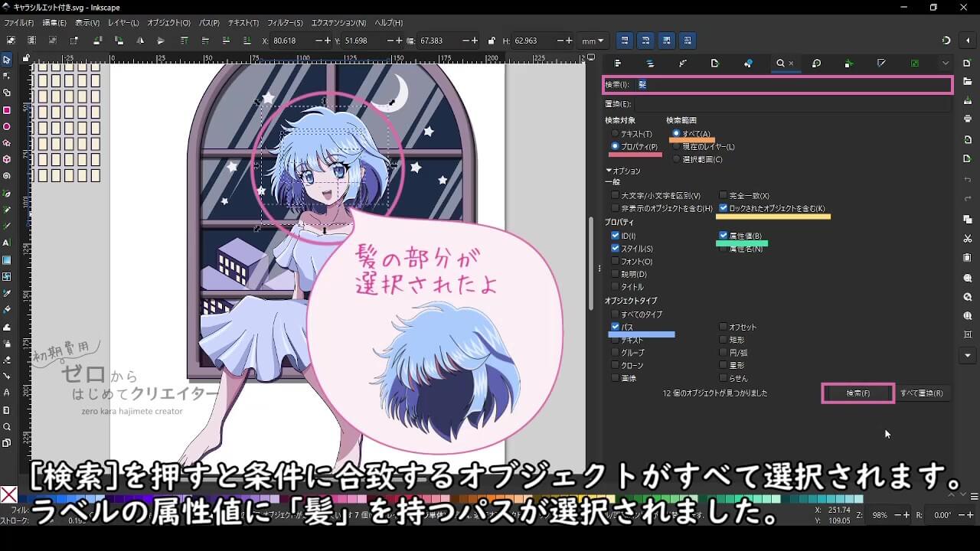Click the no-paint X swatch
The image size is (980, 551).
(x=9, y=495)
